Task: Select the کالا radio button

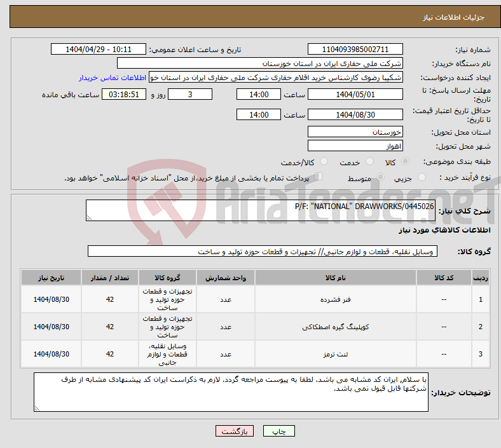Action: pos(405,161)
